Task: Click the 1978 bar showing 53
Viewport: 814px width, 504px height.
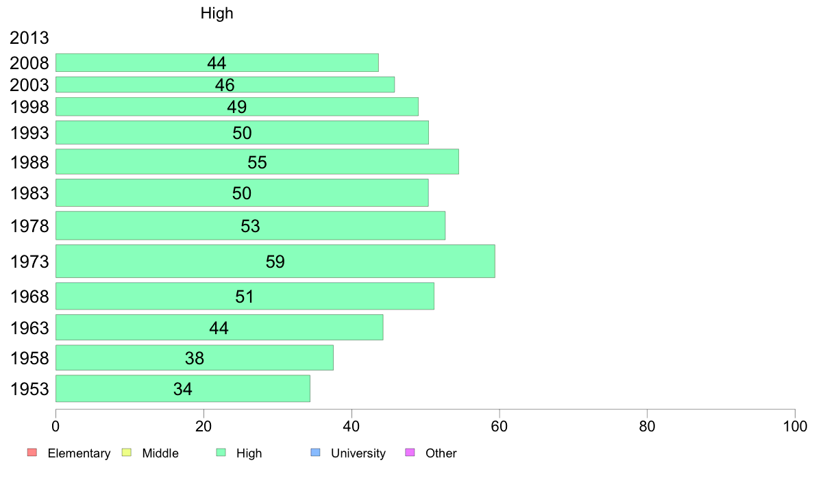Action: (x=250, y=226)
